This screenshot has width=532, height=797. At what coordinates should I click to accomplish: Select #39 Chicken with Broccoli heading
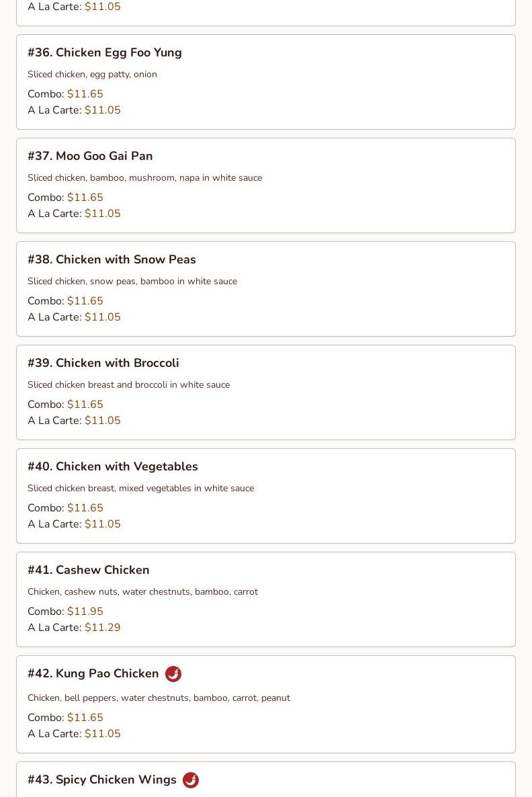(x=103, y=363)
